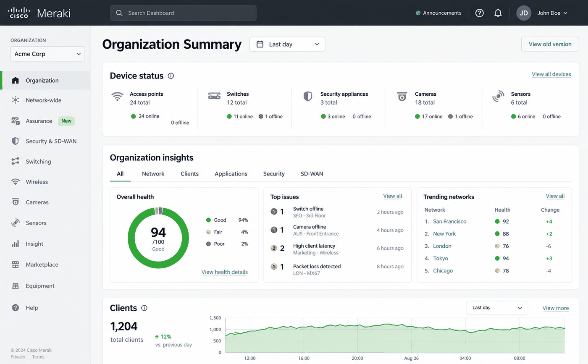Click the green Good legend dot
This screenshot has height=364, width=588.
pyautogui.click(x=208, y=220)
